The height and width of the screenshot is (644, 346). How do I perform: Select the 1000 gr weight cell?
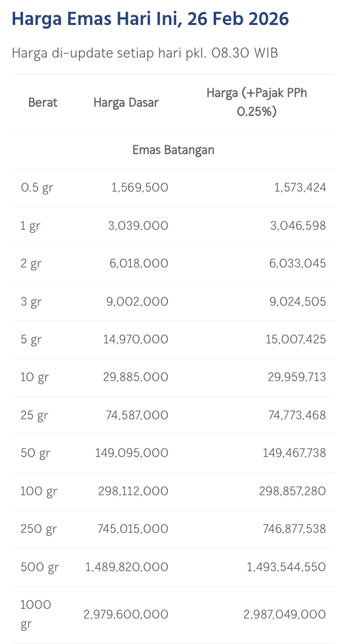click(36, 614)
